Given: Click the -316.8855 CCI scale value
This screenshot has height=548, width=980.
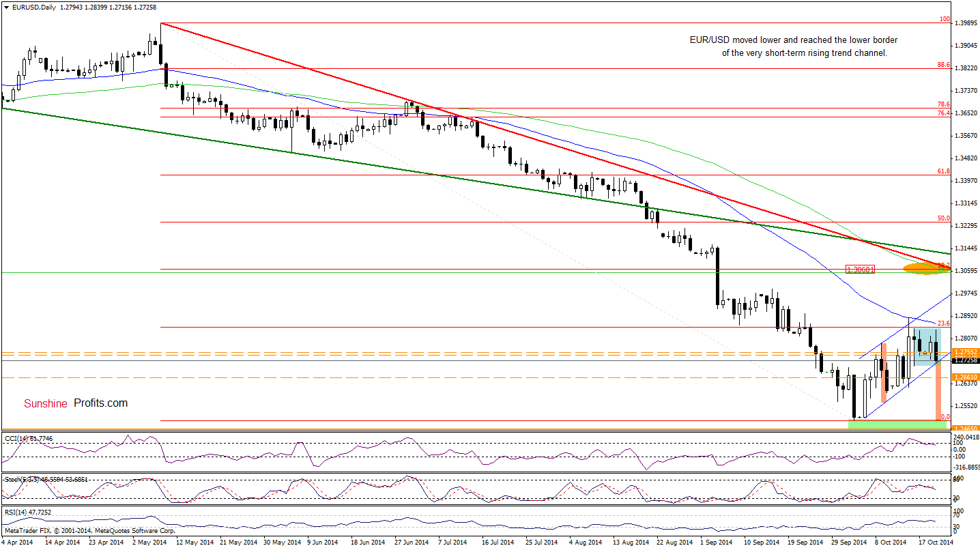Looking at the screenshot, I should click(x=966, y=468).
